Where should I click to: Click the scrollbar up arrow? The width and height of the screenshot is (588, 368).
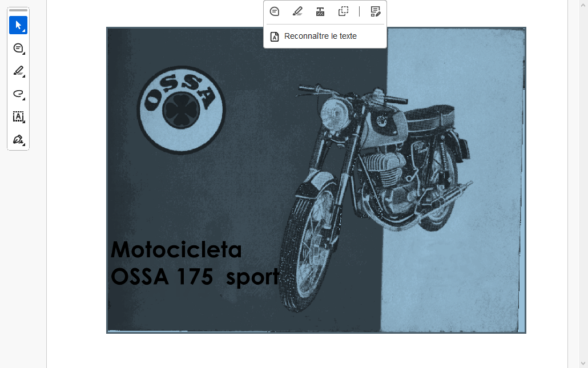tap(583, 5)
